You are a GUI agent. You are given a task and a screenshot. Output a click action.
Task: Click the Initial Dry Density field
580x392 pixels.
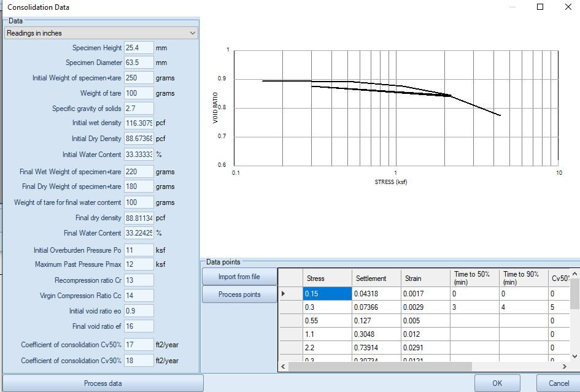point(139,139)
